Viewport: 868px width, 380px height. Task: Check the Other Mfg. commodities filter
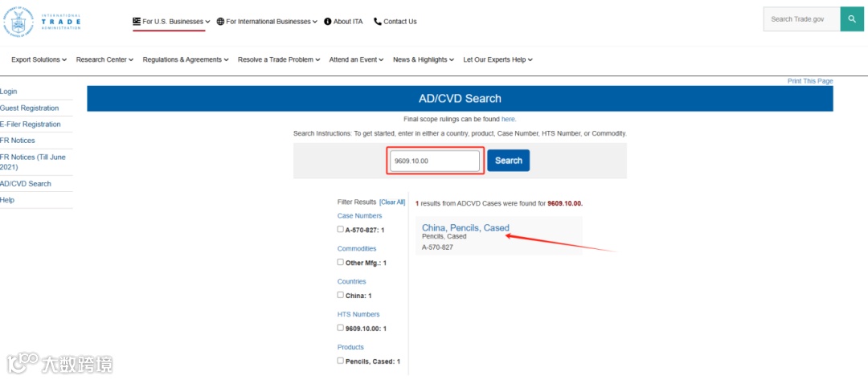tap(341, 262)
